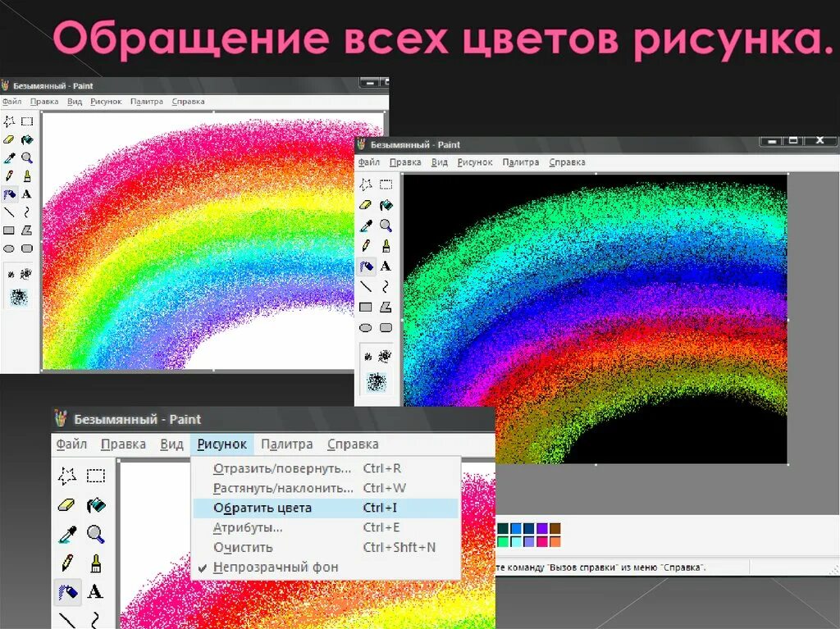
Task: Close the open Рисунок menu via its header
Action: coord(221,444)
